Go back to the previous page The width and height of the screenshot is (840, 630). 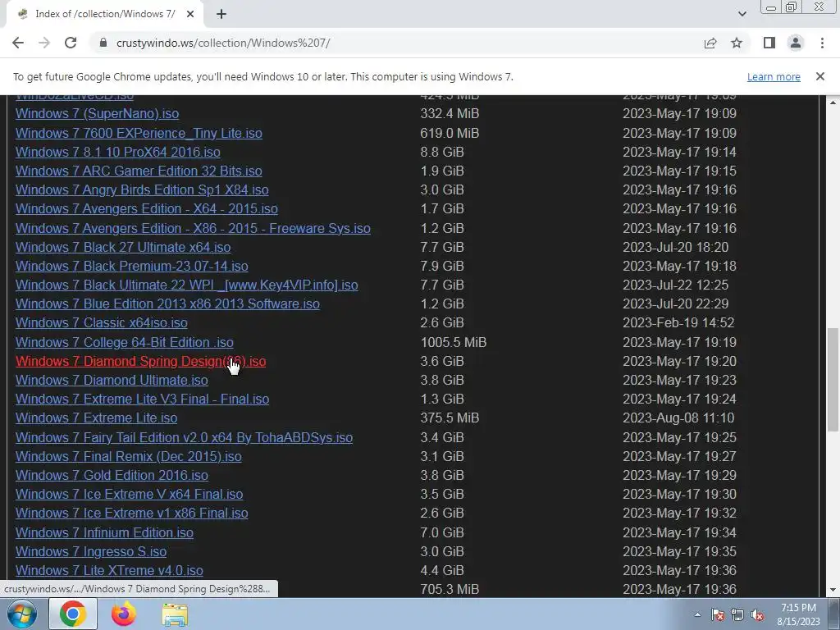(18, 43)
